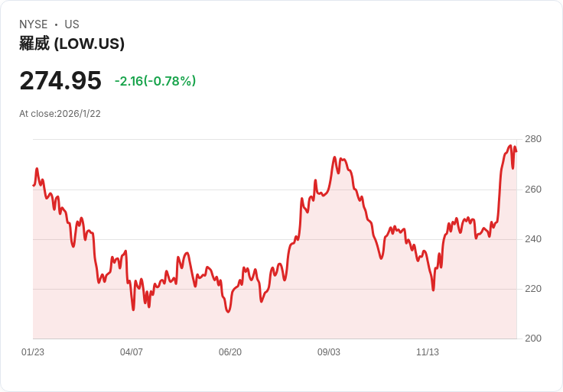
Task: Select the 04/07 date marker
Action: coord(132,352)
